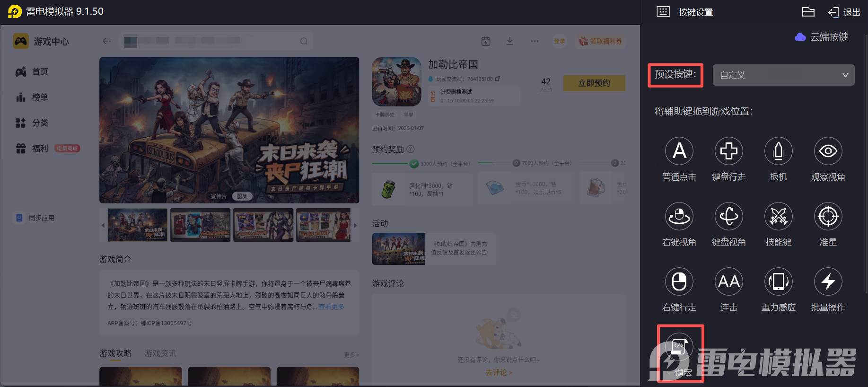Open 分类 categories in the sidebar
Image resolution: width=868 pixels, height=387 pixels.
point(32,123)
